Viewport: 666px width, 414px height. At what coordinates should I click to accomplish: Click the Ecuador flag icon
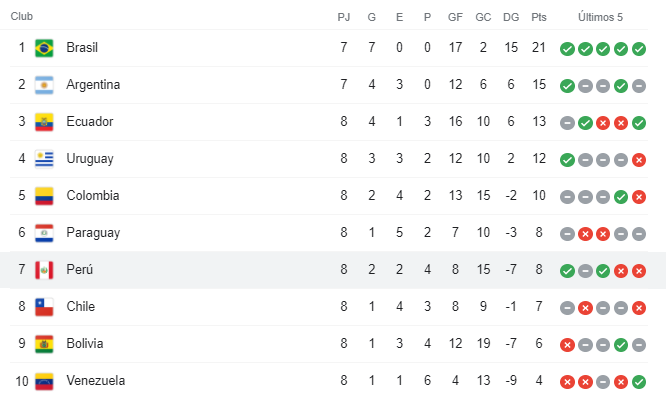point(44,122)
